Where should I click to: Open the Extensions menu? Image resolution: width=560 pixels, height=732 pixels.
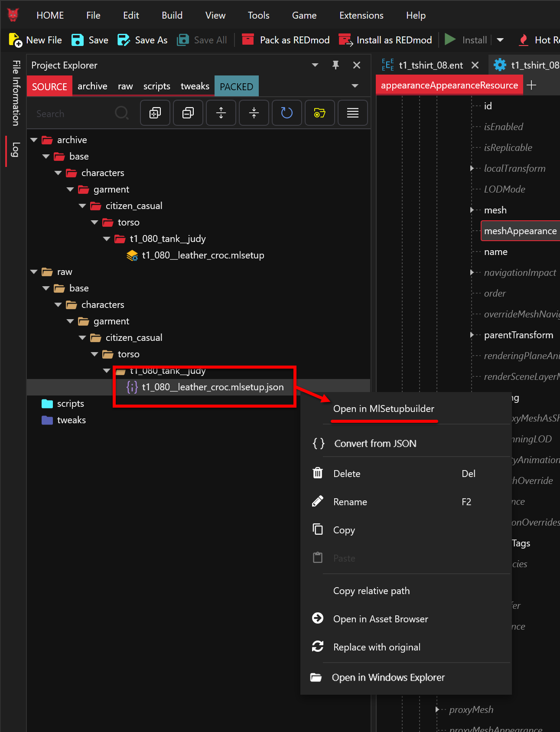[x=361, y=16]
